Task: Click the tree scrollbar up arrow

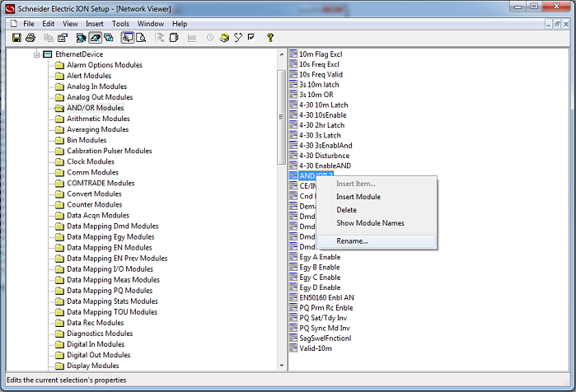Action: [282, 54]
